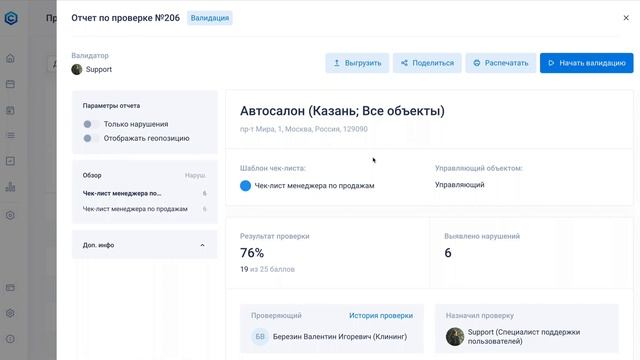640x360 pixels.
Task: Click the Чек-лист менеджера по продажам template name
Action: point(314,186)
